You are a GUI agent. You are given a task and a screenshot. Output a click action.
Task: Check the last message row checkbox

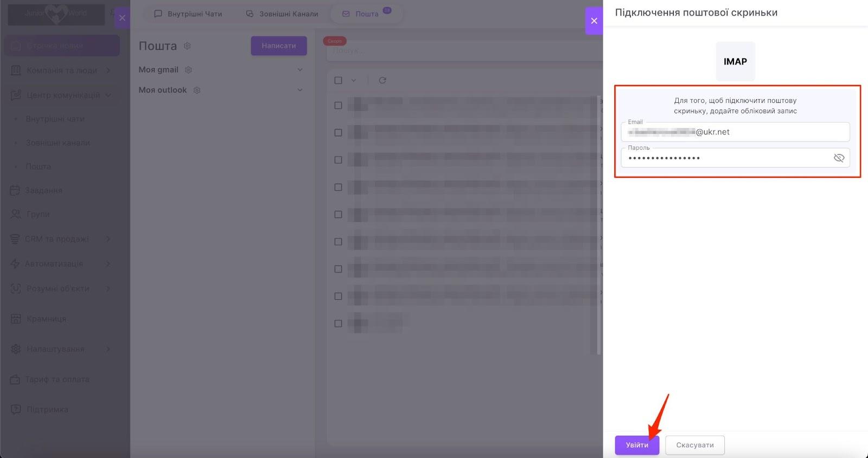[338, 324]
